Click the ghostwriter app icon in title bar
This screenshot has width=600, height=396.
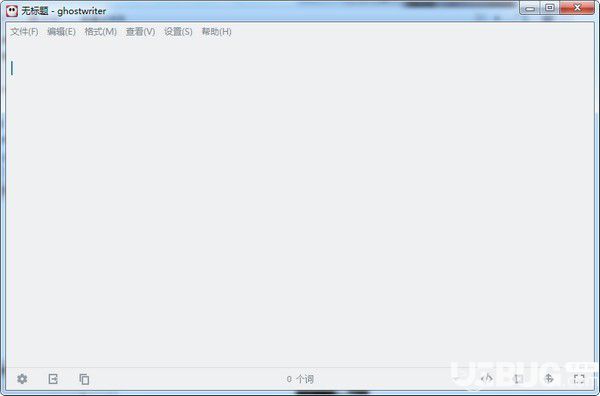click(x=12, y=11)
